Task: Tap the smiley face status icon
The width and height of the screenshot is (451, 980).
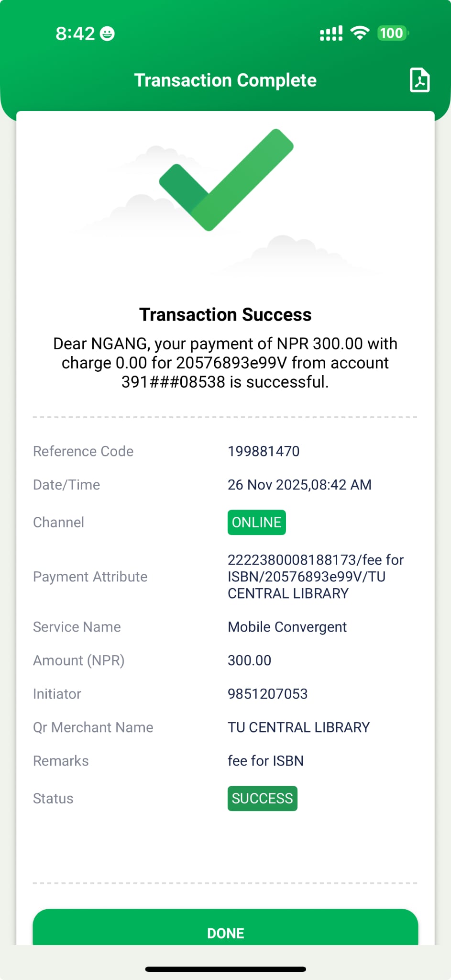Action: (107, 33)
